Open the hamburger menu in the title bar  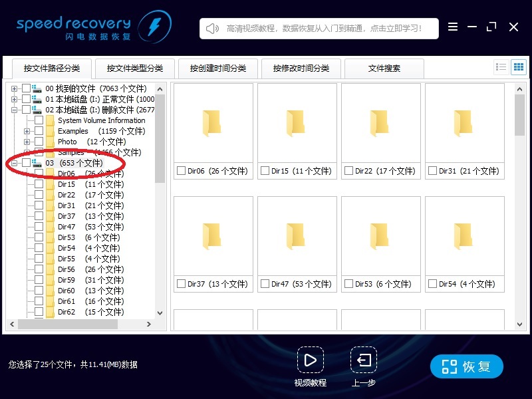453,27
